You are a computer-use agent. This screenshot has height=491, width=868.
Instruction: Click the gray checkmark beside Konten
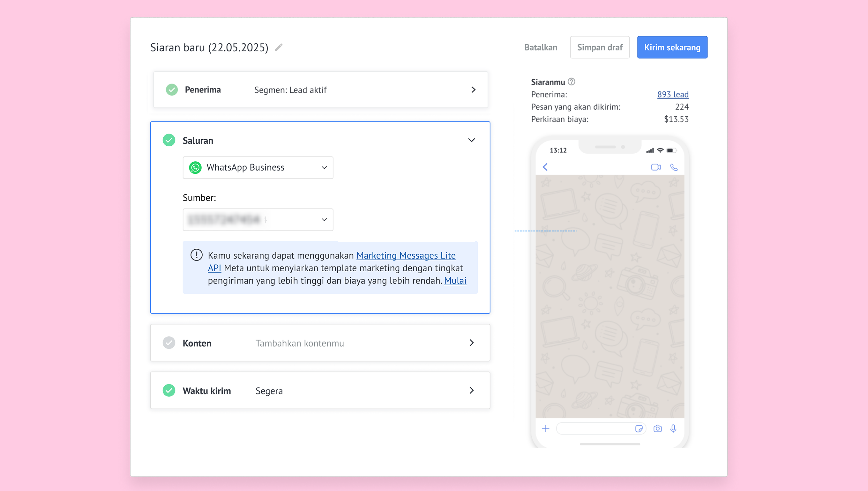[169, 343]
